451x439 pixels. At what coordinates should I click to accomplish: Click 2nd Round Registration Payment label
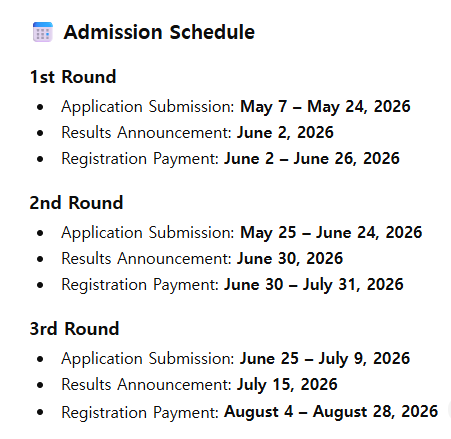pyautogui.click(x=140, y=285)
